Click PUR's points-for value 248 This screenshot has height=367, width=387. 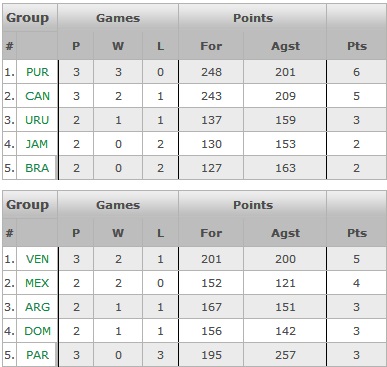coord(211,72)
